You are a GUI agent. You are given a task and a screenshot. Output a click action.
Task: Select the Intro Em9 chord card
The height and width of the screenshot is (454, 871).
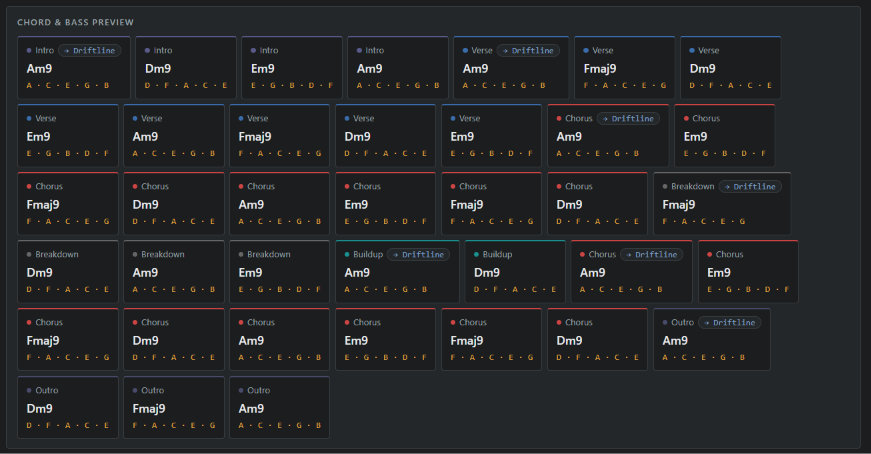point(292,68)
